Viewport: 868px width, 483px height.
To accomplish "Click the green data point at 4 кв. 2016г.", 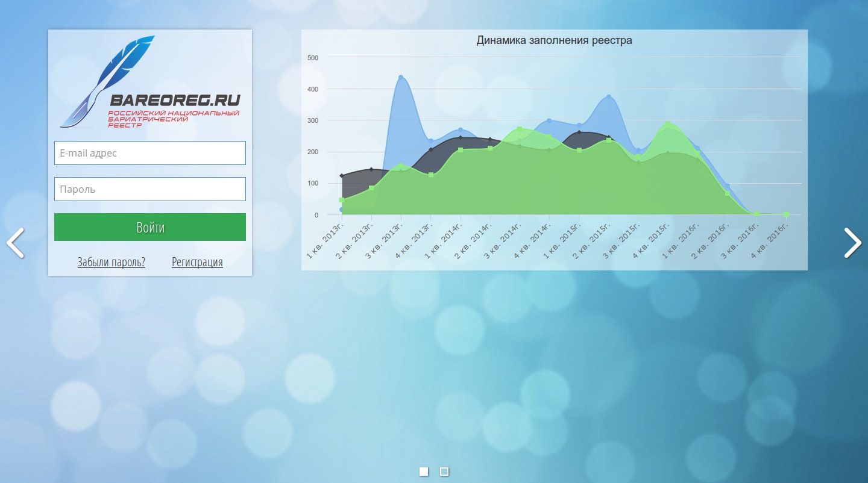I will [787, 214].
